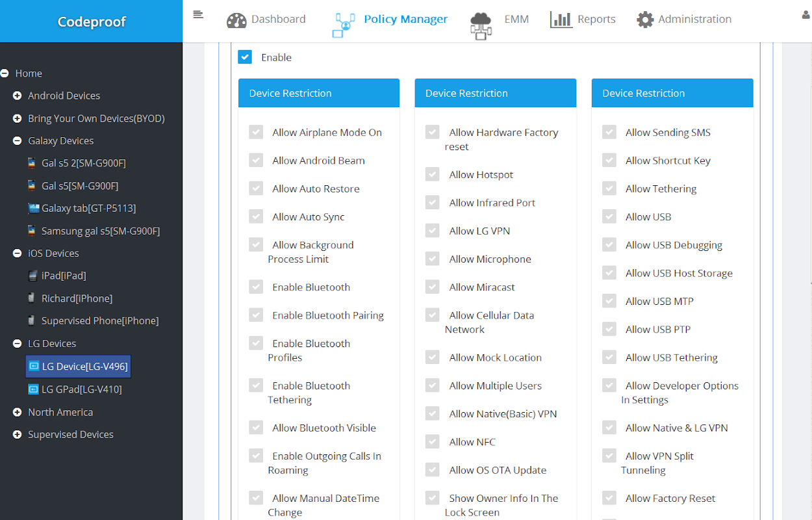The height and width of the screenshot is (520, 812).
Task: Toggle Allow Sending SMS checkbox
Action: pos(609,132)
